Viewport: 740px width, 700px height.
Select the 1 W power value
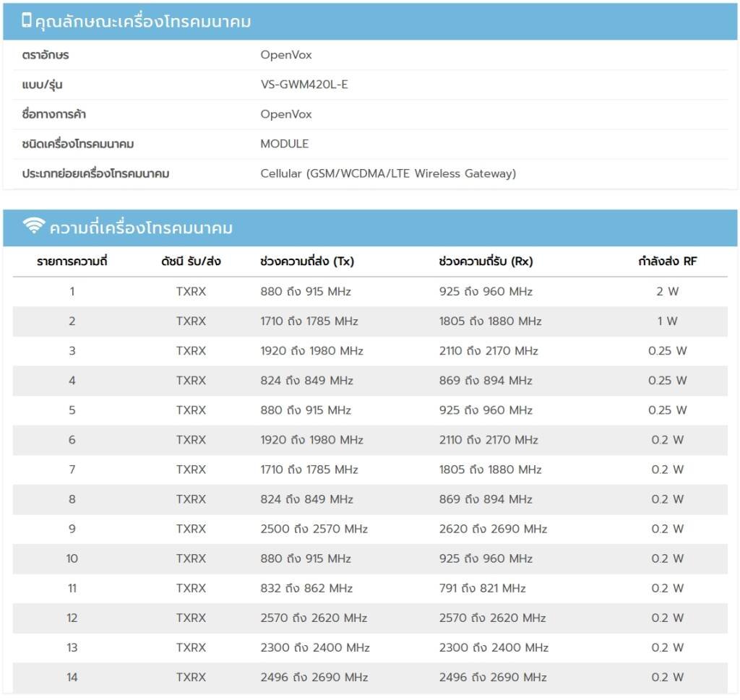coord(667,321)
